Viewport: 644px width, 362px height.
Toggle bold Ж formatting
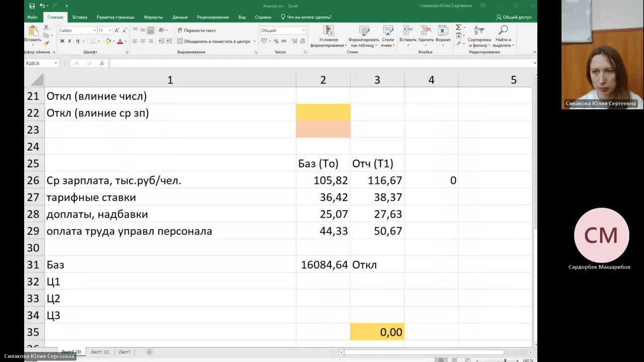(x=62, y=41)
